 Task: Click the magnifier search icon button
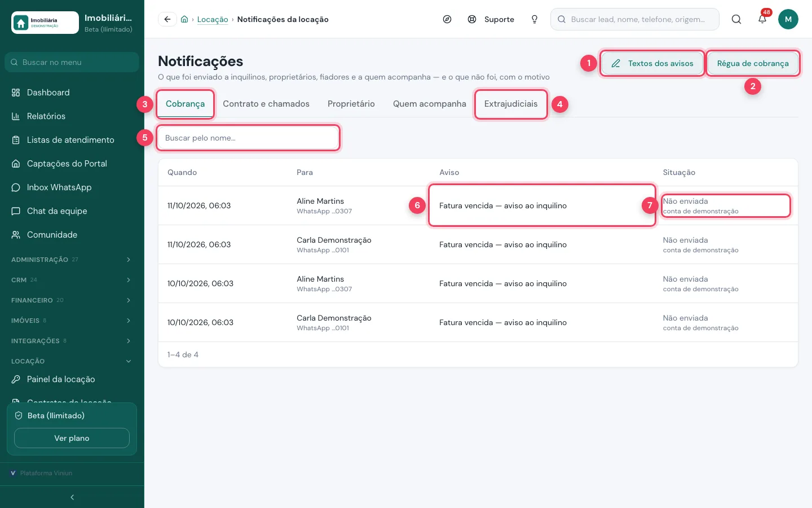pos(736,19)
